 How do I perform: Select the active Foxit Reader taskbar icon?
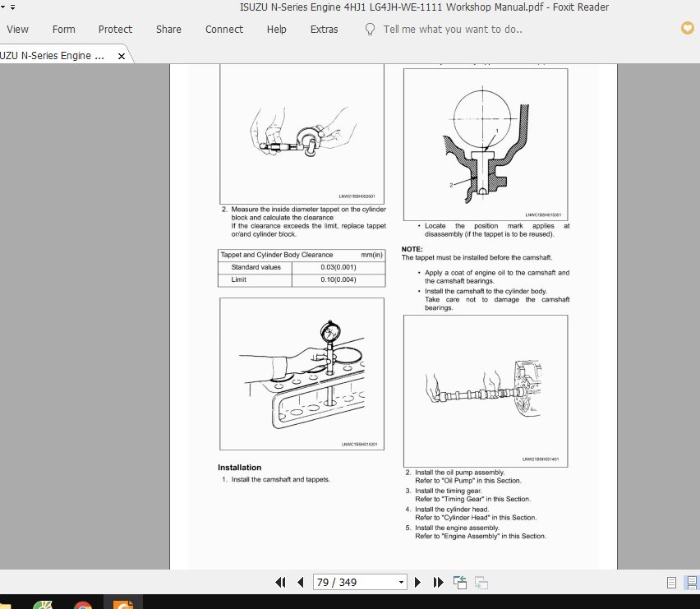point(123,606)
